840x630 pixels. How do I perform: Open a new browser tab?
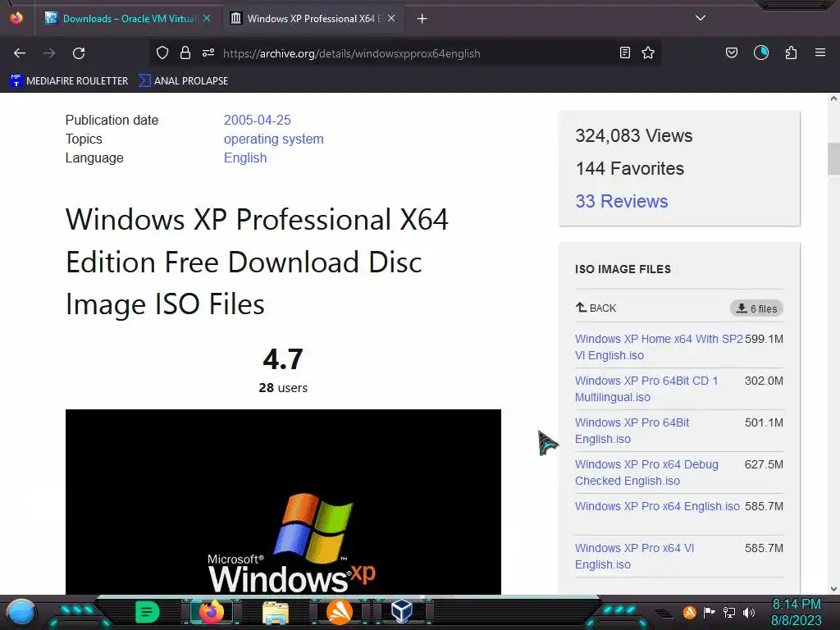[422, 19]
